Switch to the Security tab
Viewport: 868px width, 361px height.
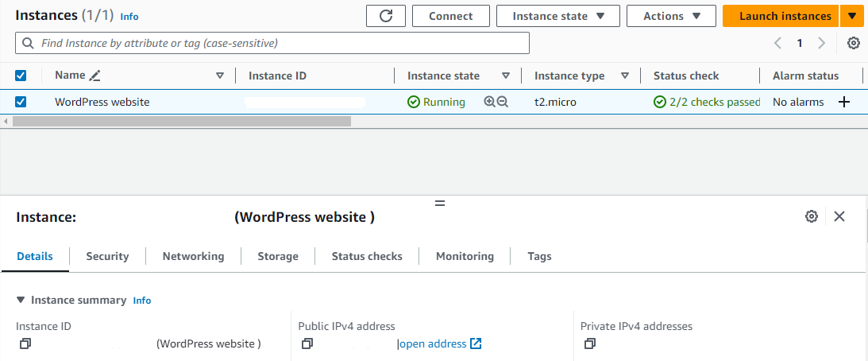pos(107,256)
